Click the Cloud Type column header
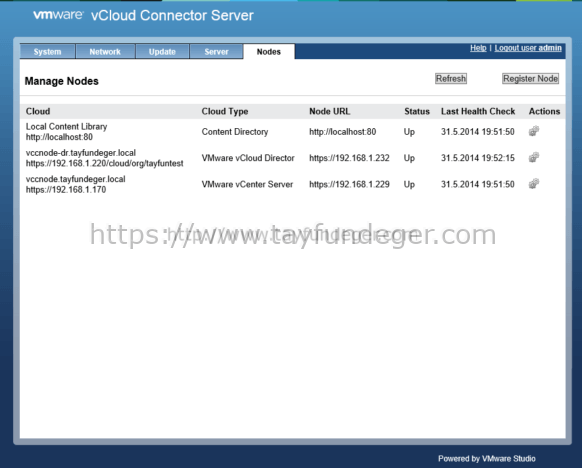The image size is (582, 468). click(225, 111)
